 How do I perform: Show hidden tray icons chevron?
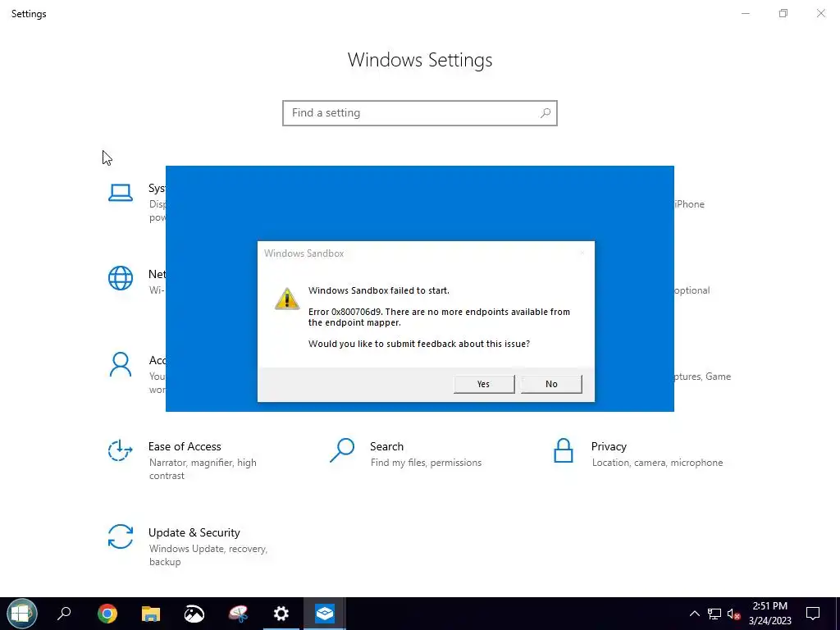pyautogui.click(x=694, y=614)
